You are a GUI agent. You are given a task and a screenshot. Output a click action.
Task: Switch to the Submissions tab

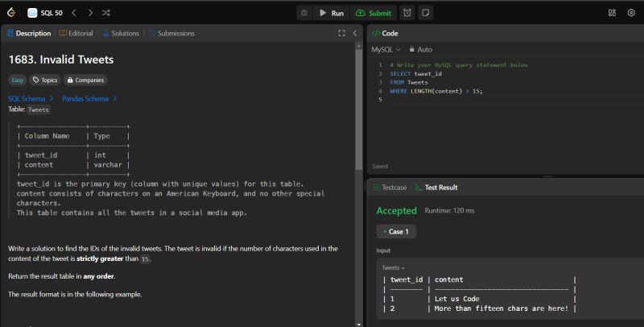pyautogui.click(x=171, y=33)
